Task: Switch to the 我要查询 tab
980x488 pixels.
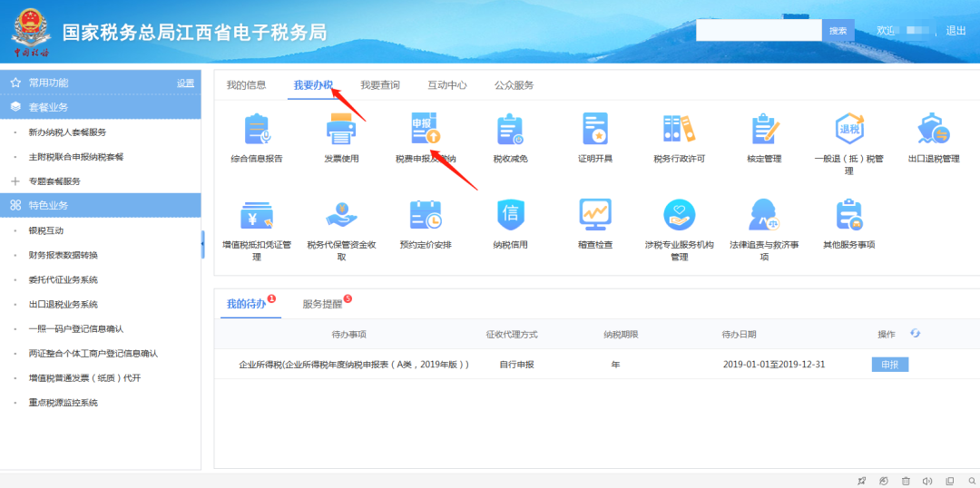Action: pos(379,85)
